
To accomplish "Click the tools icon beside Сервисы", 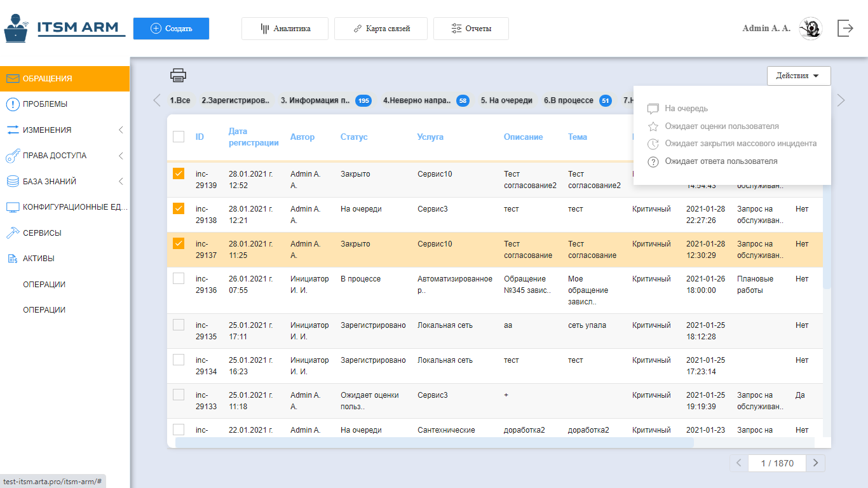I will coord(13,233).
